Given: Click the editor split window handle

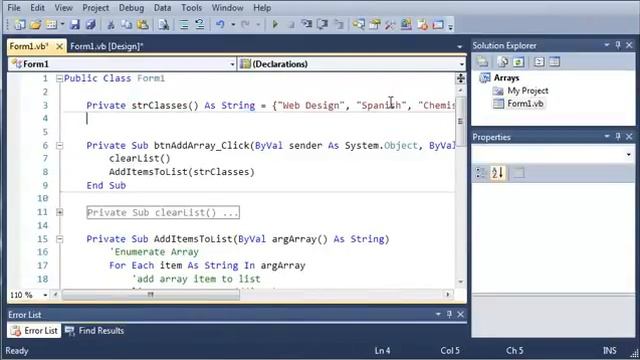Looking at the screenshot, I should click(460, 78).
